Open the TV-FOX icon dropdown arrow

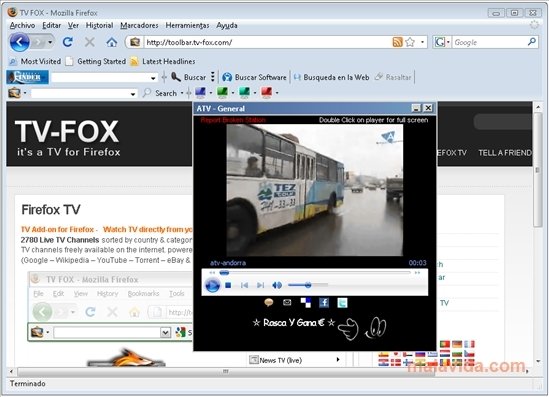pyautogui.click(x=25, y=93)
